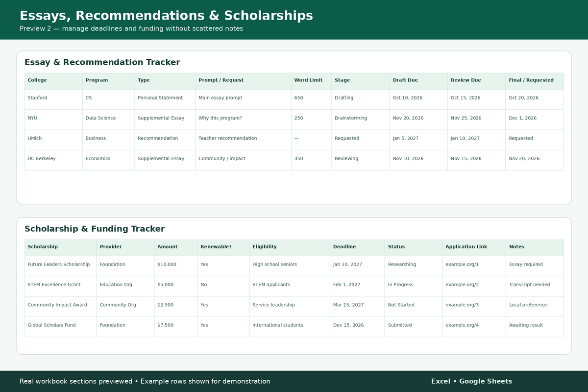Click the Renewable? column header

click(x=223, y=247)
